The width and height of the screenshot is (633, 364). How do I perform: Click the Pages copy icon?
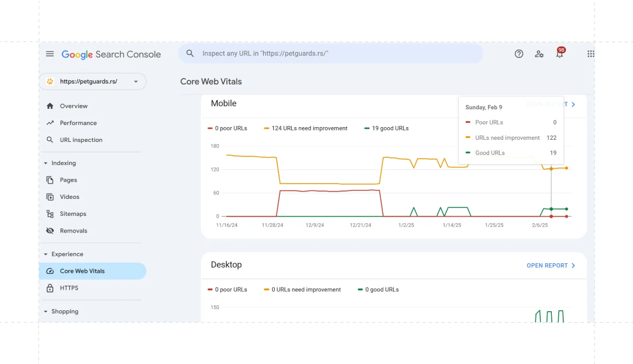coord(50,180)
